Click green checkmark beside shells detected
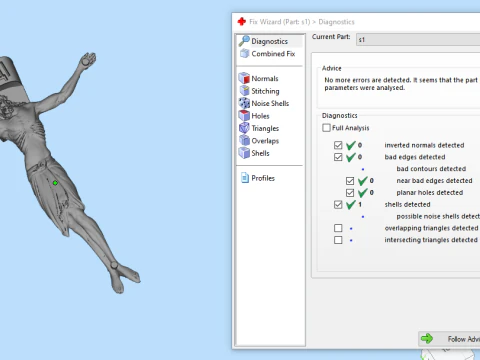480x360 pixels. 351,204
